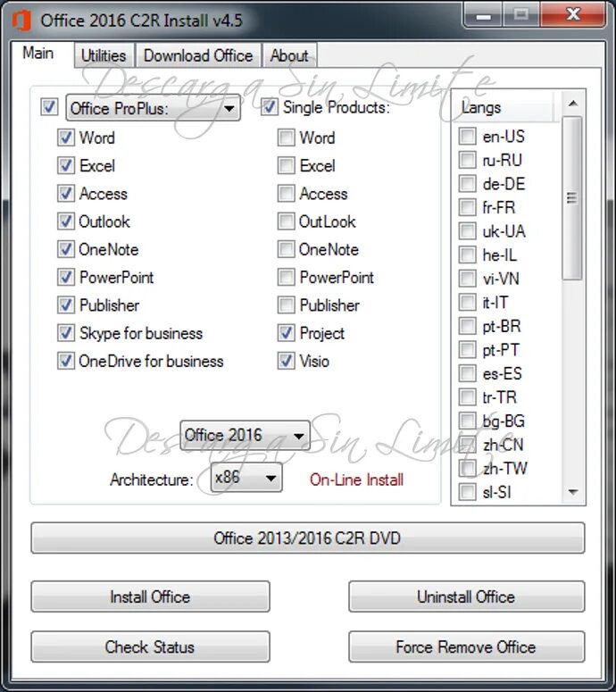
Task: Select the zh-CN language checkbox
Action: [467, 445]
